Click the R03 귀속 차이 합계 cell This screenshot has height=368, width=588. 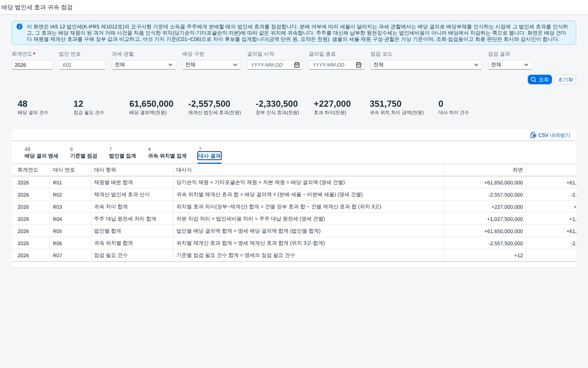(x=132, y=207)
